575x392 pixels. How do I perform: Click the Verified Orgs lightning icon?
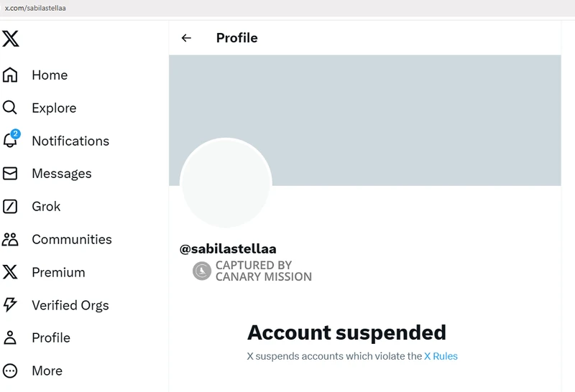[10, 304]
